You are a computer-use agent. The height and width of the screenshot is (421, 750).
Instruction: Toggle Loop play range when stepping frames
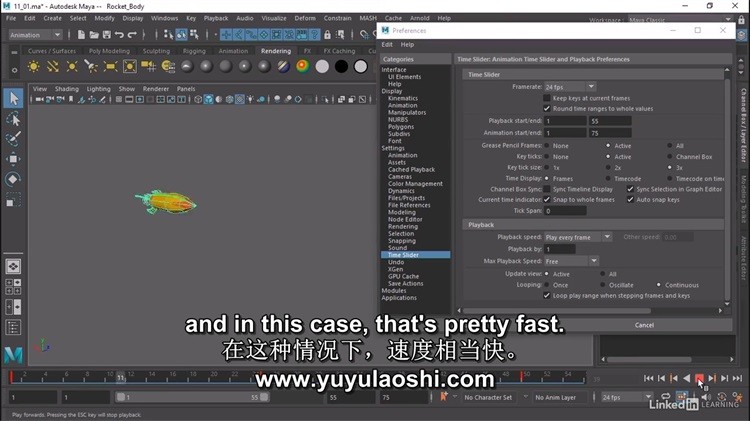click(x=547, y=296)
